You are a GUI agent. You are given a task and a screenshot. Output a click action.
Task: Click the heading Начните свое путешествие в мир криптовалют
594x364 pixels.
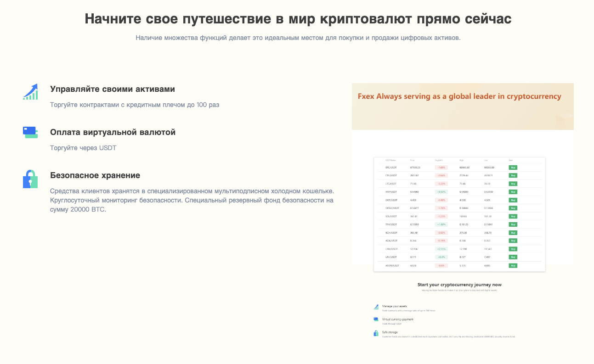pos(298,19)
